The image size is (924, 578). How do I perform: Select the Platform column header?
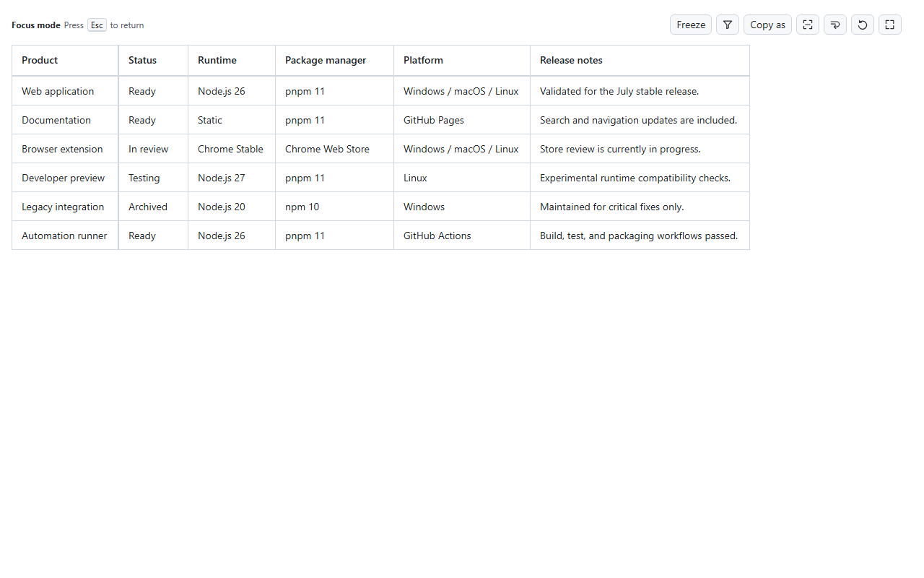462,61
